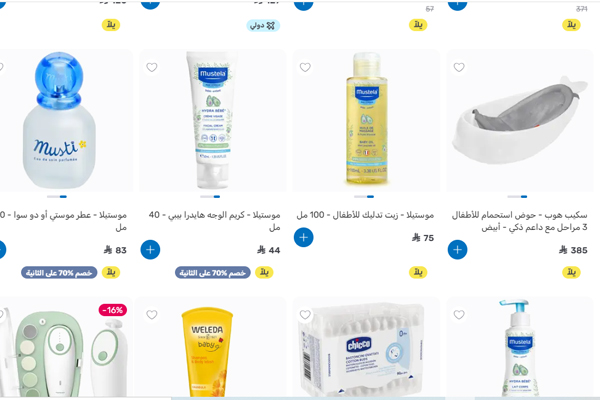Viewport: 600px width, 400px height.
Task: Click the international shipping badge with airplane
Action: (263, 26)
